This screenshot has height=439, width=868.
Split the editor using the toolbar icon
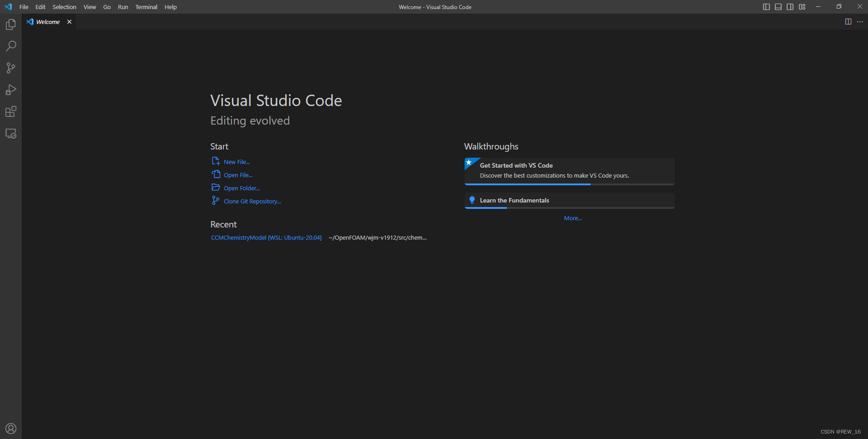(x=848, y=21)
